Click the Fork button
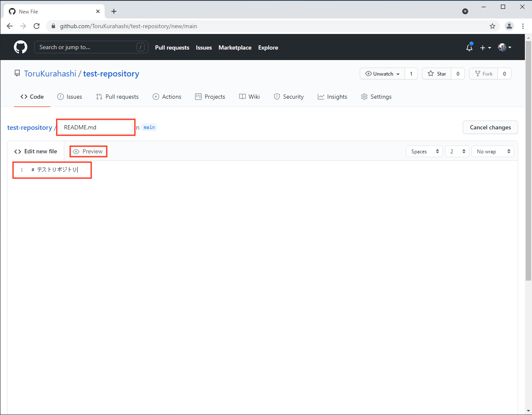 coord(484,74)
